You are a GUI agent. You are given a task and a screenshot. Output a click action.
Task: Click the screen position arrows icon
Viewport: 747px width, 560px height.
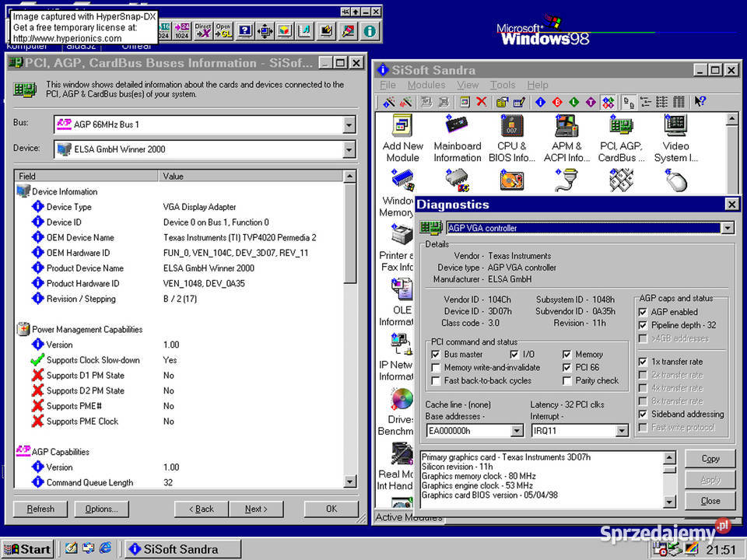click(265, 31)
